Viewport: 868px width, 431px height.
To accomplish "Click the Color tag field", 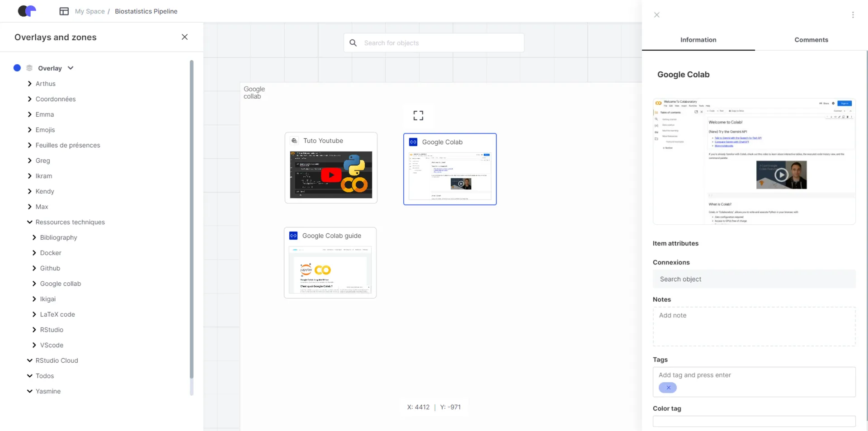I will coord(754,421).
